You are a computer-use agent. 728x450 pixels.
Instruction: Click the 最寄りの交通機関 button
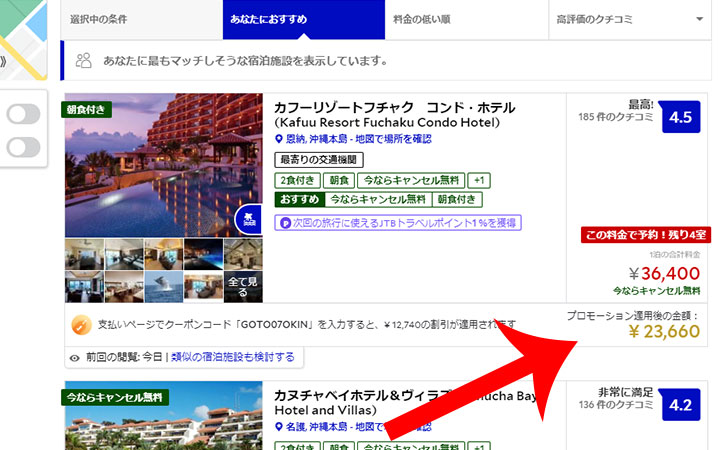point(319,160)
